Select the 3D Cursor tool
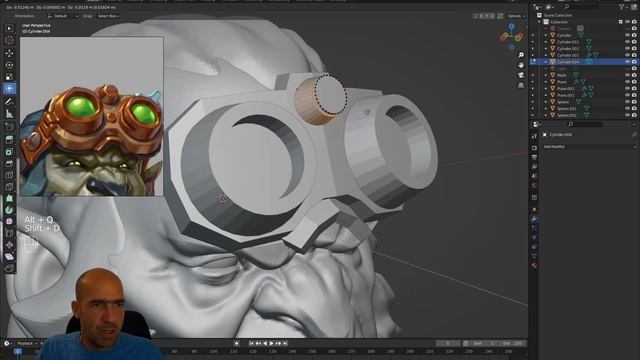The width and height of the screenshot is (640, 360). 9,40
